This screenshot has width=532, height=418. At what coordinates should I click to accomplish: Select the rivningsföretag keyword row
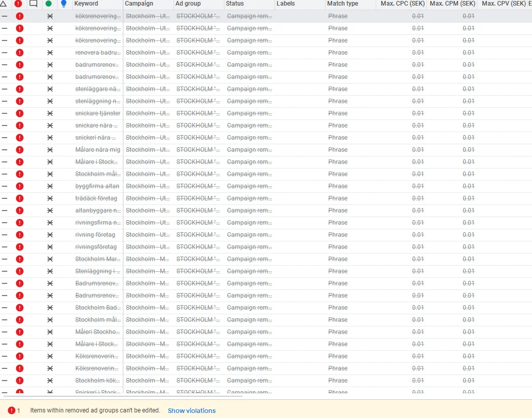tap(96, 247)
